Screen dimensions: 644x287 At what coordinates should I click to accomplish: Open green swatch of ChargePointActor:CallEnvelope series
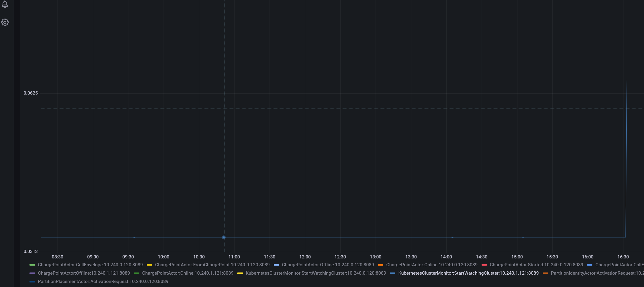point(32,265)
